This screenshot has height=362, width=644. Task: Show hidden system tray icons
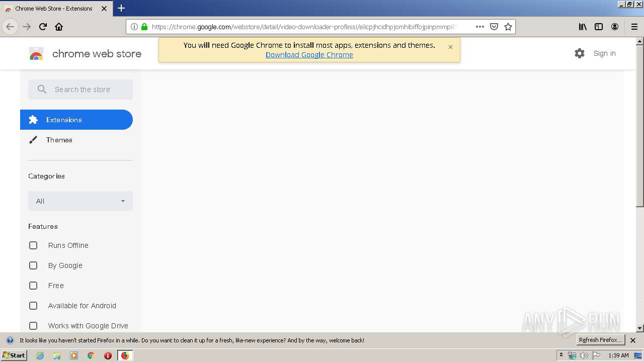(x=561, y=355)
